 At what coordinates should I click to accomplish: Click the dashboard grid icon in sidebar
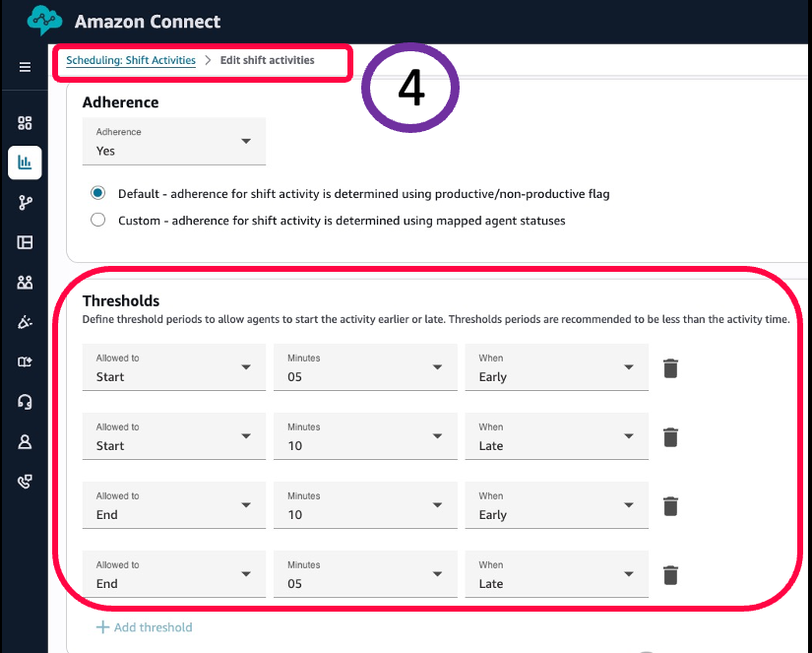coord(25,123)
